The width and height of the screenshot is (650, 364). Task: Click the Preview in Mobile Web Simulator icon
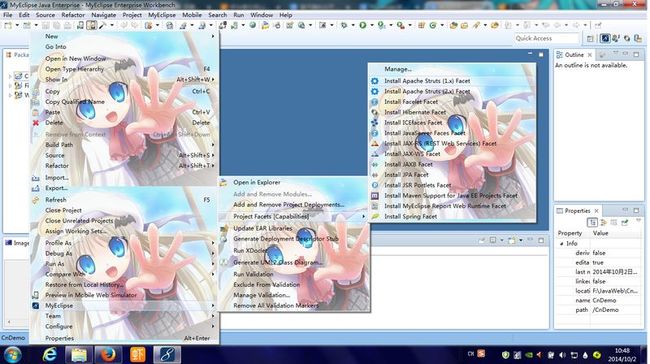[36, 295]
